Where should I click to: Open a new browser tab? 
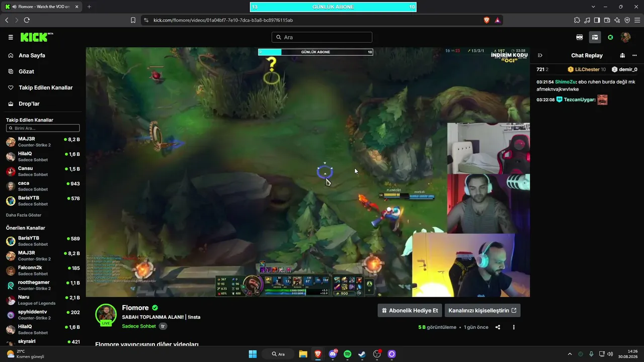pyautogui.click(x=89, y=7)
